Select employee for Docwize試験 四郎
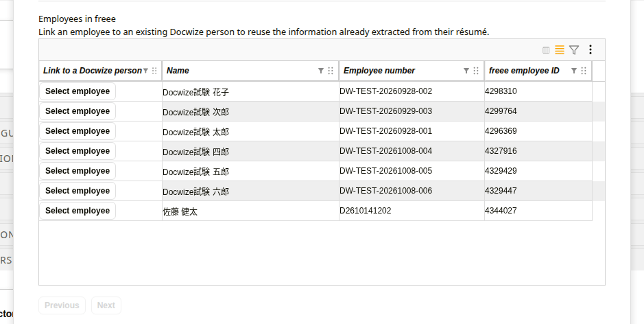 click(77, 151)
